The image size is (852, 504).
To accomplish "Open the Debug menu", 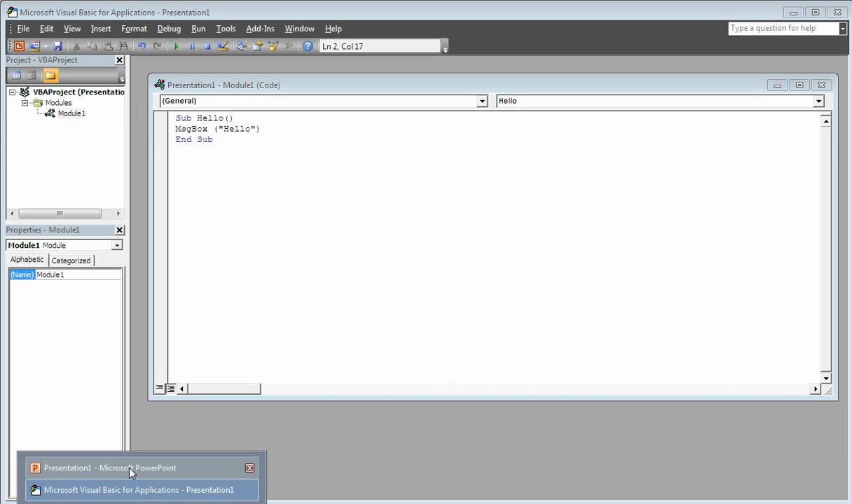I will (x=169, y=29).
